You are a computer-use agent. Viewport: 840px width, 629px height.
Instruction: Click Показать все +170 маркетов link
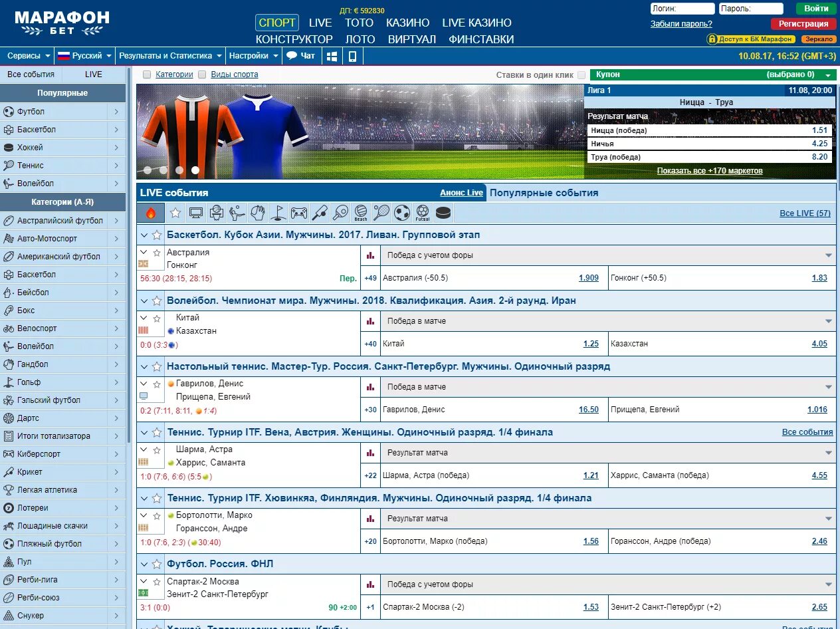tap(710, 171)
